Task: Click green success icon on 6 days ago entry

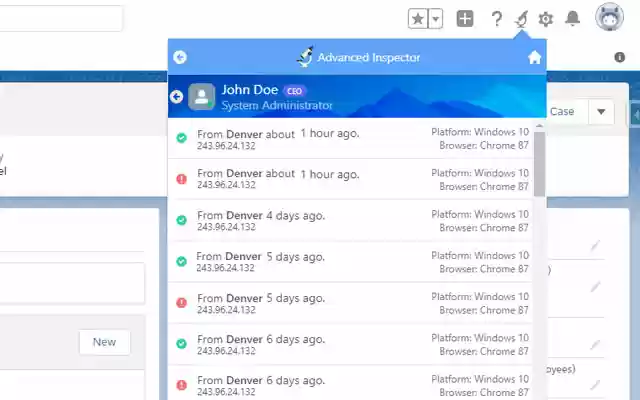Action: point(182,344)
